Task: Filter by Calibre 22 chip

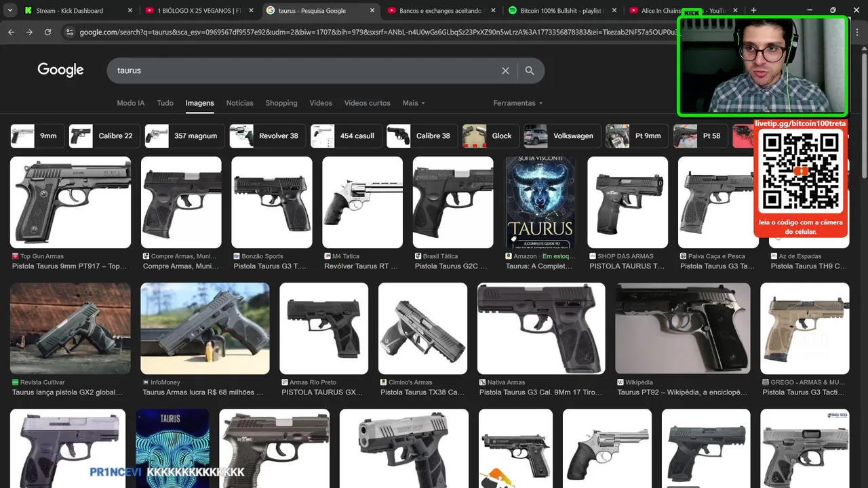Action: 104,136
